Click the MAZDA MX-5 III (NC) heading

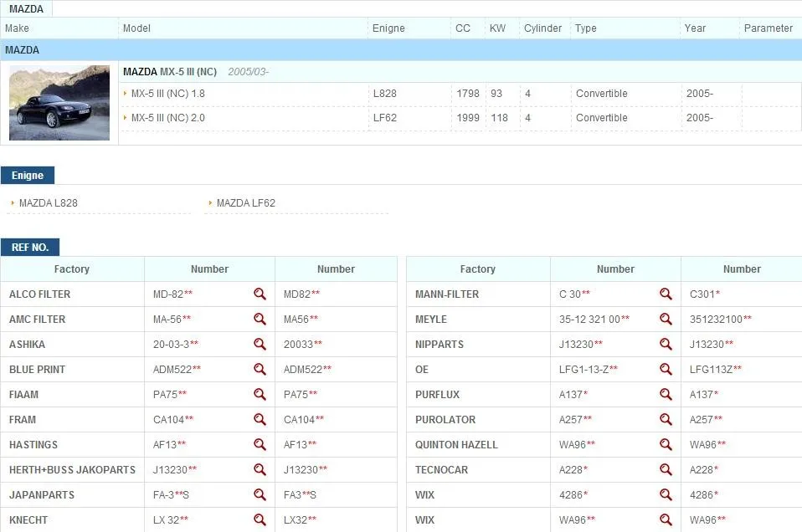point(170,72)
